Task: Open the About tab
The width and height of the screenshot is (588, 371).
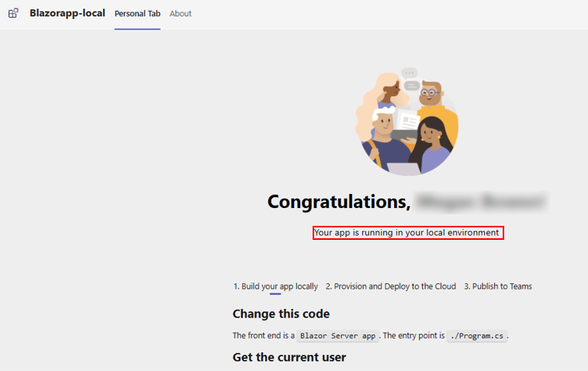Action: point(181,13)
